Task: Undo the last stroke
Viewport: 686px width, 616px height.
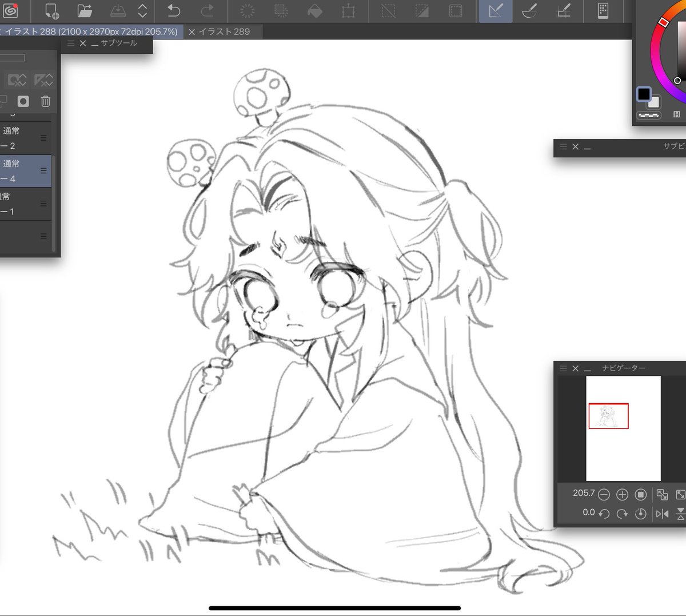Action: pyautogui.click(x=174, y=10)
